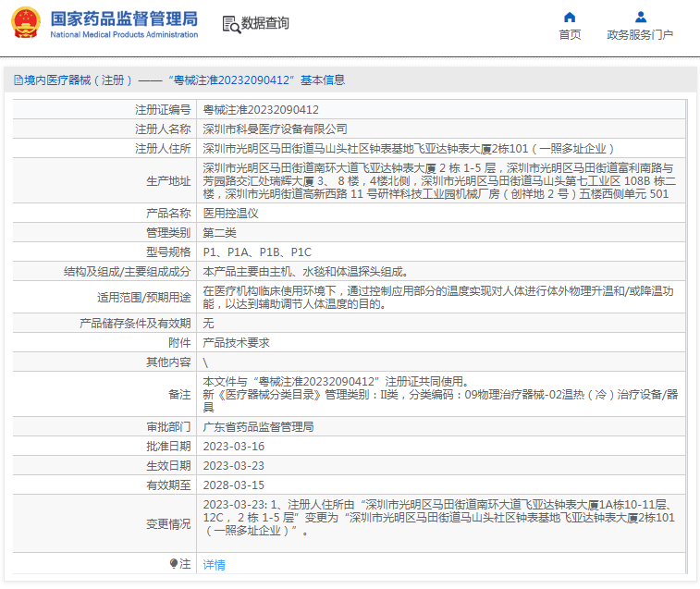Open the 数据查询 search icon

pos(231,25)
